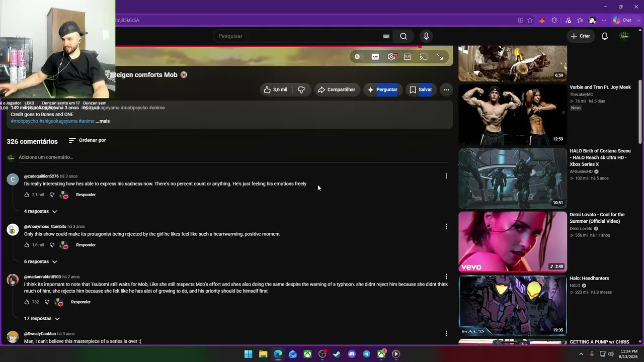Screen dimensions: 644x362
Task: Open File Explorer from the taskbar
Action: 263,354
